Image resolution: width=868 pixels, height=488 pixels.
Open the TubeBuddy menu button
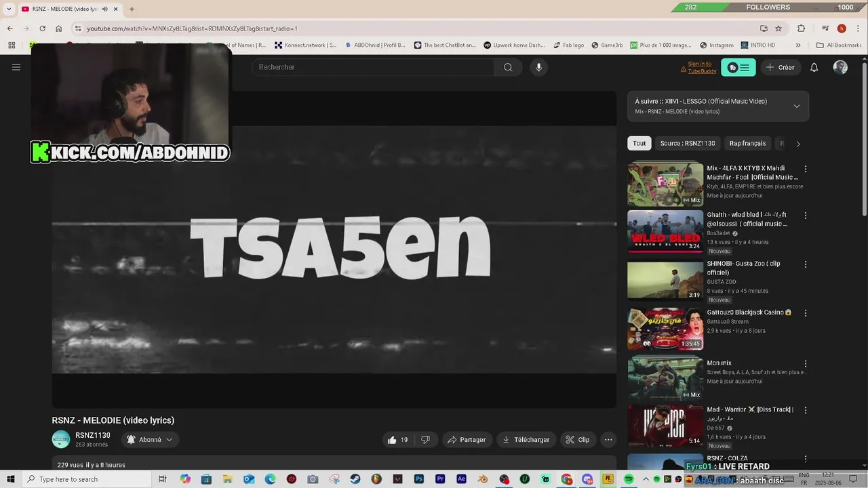click(738, 67)
